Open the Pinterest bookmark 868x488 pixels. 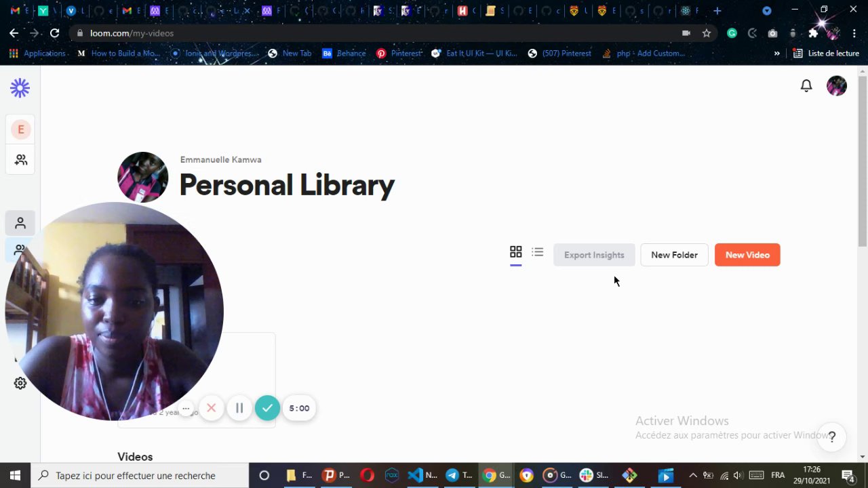tap(399, 53)
